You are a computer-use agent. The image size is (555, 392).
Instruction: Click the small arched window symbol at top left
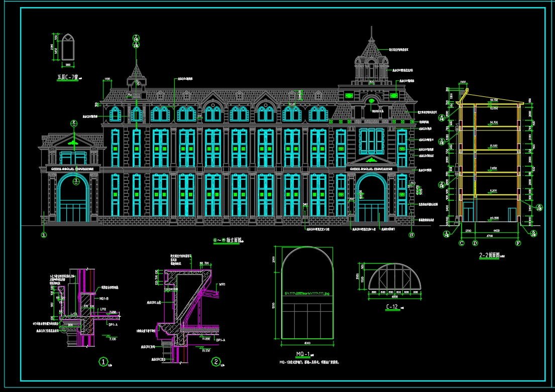68,47
